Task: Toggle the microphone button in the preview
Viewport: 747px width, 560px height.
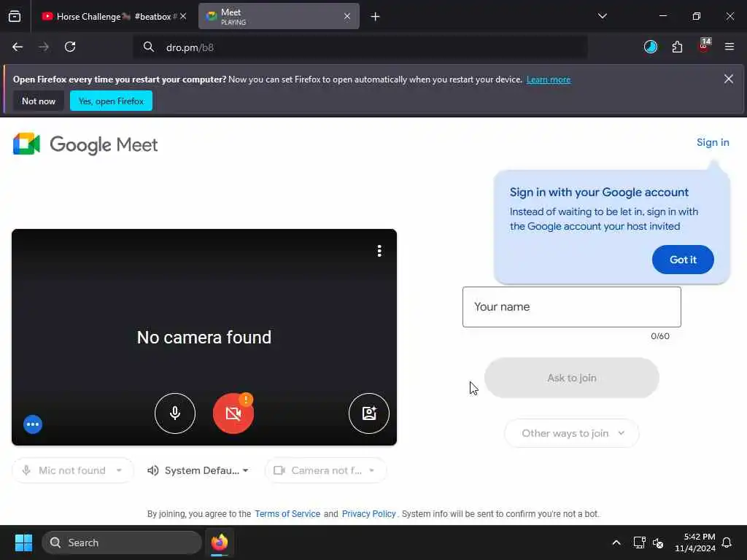Action: (x=175, y=413)
